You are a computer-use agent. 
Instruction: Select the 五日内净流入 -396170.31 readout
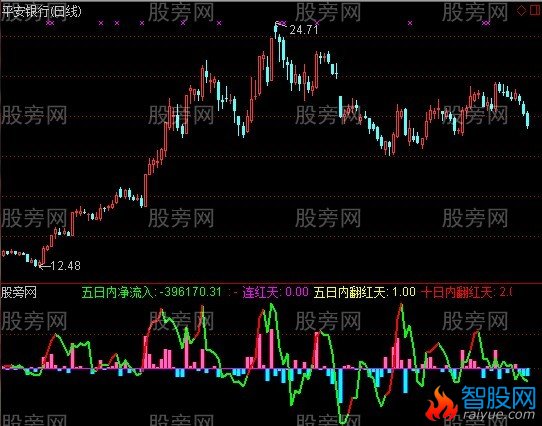(151, 292)
